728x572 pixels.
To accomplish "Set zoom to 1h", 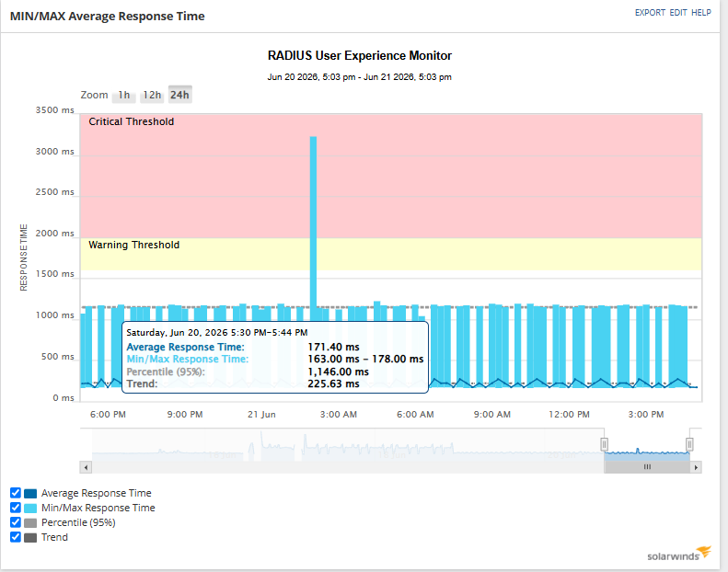I will pos(124,95).
